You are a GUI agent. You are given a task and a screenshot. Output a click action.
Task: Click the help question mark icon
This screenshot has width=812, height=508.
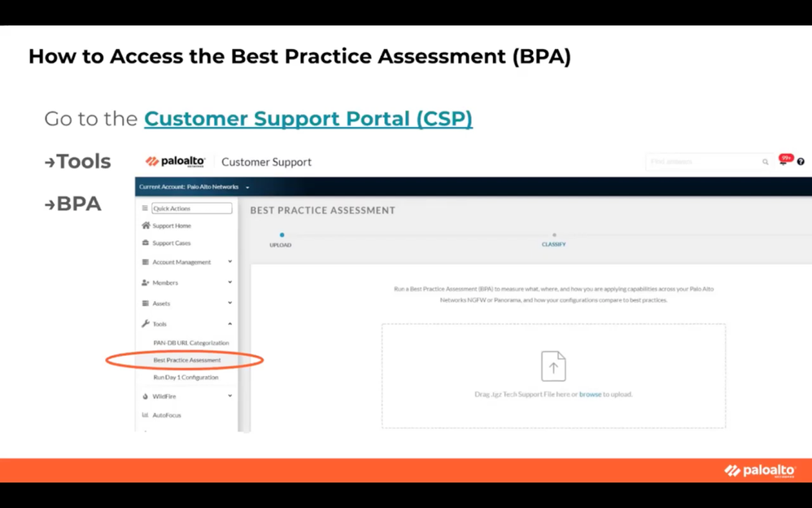(801, 162)
